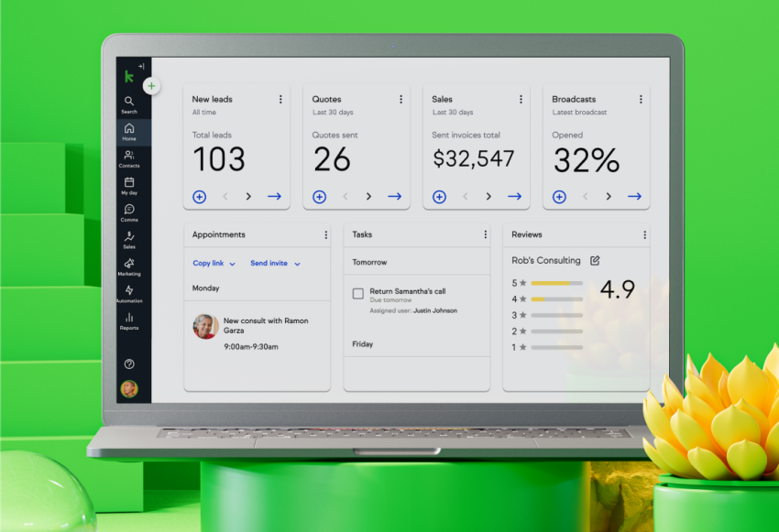Viewport: 779px width, 532px height.
Task: Open Broadcasts card three-dot menu
Action: pos(641,99)
